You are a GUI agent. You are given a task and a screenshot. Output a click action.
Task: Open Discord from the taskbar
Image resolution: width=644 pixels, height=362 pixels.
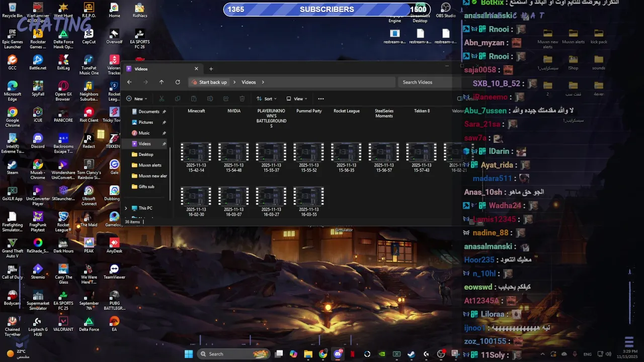coord(338,354)
